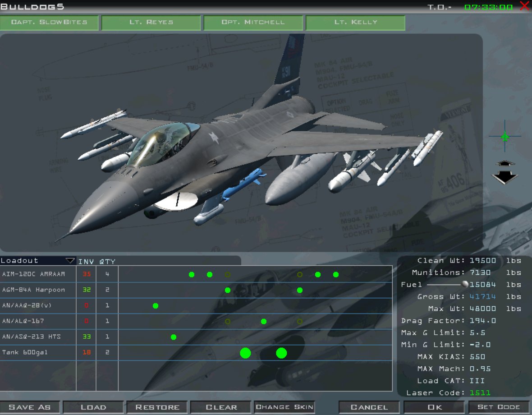Toggle leftmost green AIM-120C hardpoint dot
Screen dimensions: 532x415
pyautogui.click(x=192, y=275)
